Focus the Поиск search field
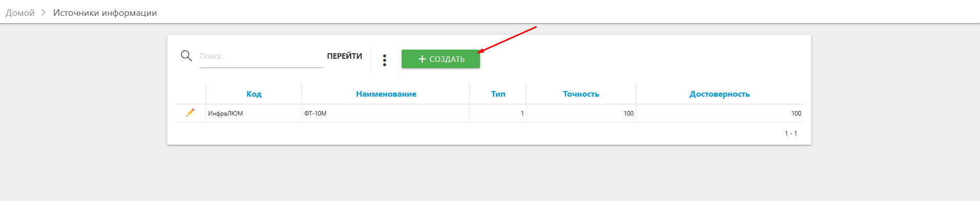 pyautogui.click(x=261, y=56)
